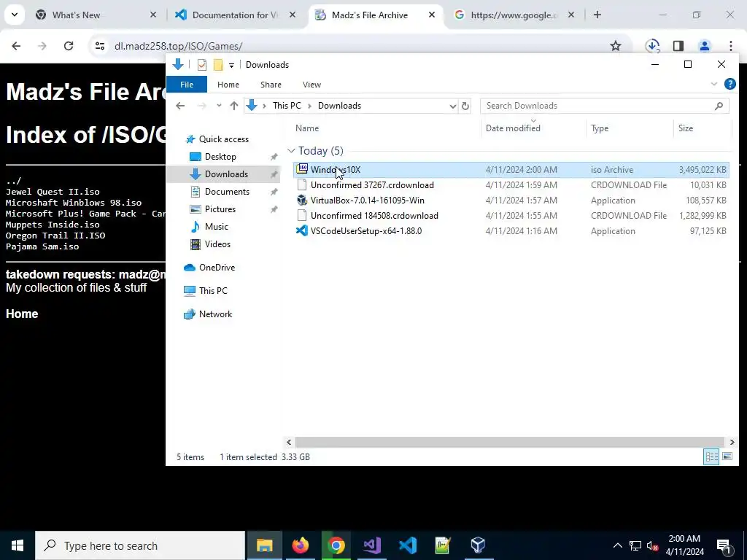This screenshot has width=747, height=560.
Task: Open Oregon Trail II.ISO link
Action: tap(55, 236)
